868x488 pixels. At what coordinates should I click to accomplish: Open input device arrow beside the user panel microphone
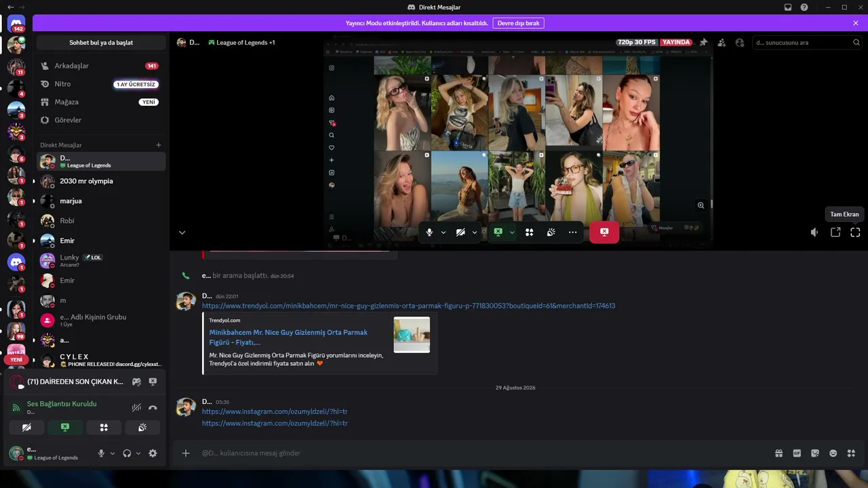click(x=113, y=453)
